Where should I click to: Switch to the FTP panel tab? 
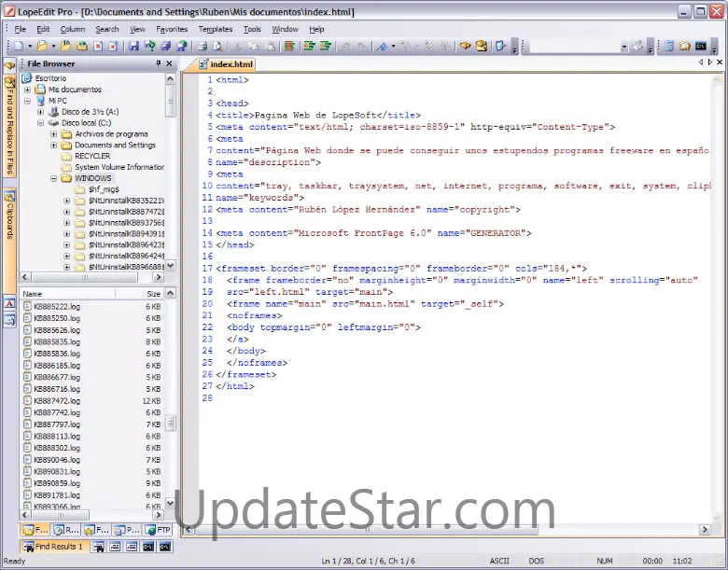pos(158,530)
